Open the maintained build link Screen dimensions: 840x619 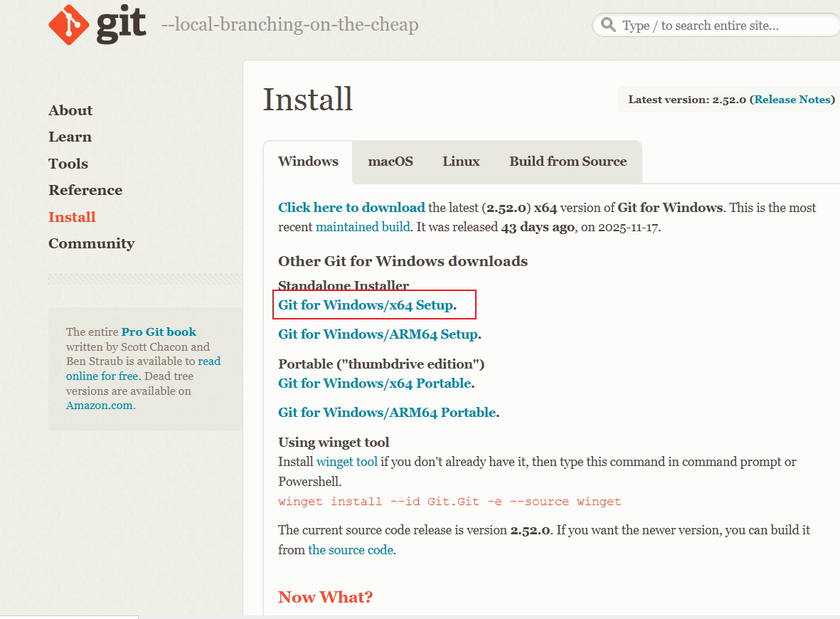tap(363, 227)
